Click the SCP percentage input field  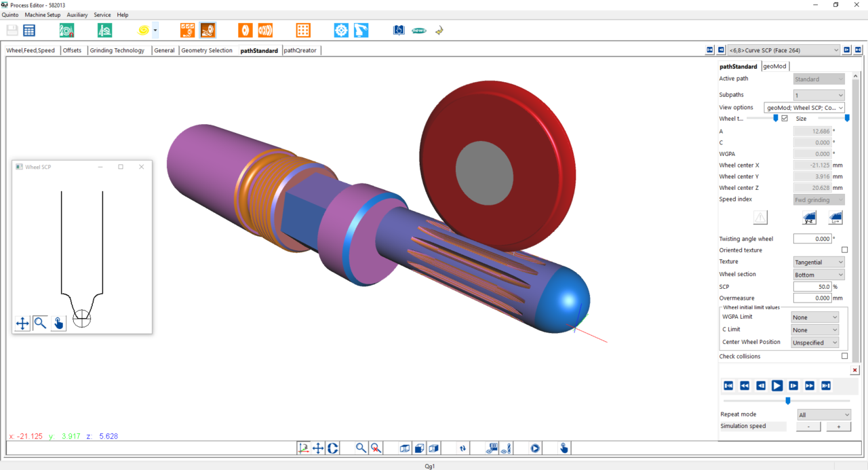[812, 287]
